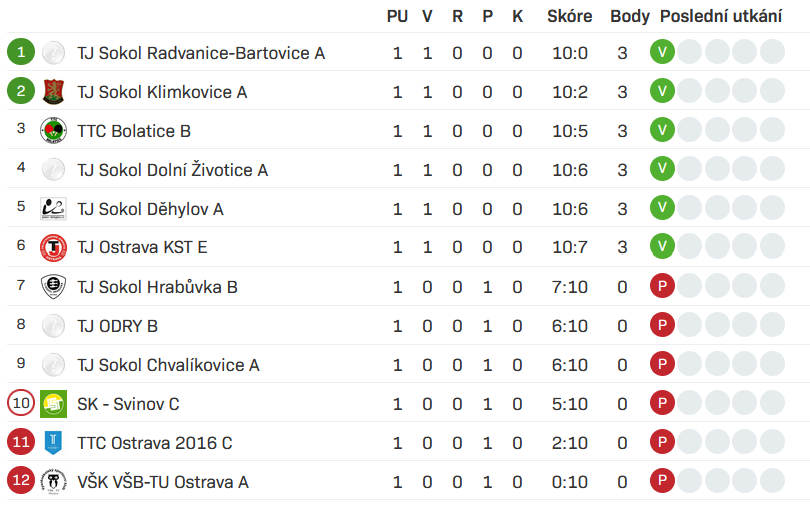Click the Poslední utkání column header

point(721,16)
